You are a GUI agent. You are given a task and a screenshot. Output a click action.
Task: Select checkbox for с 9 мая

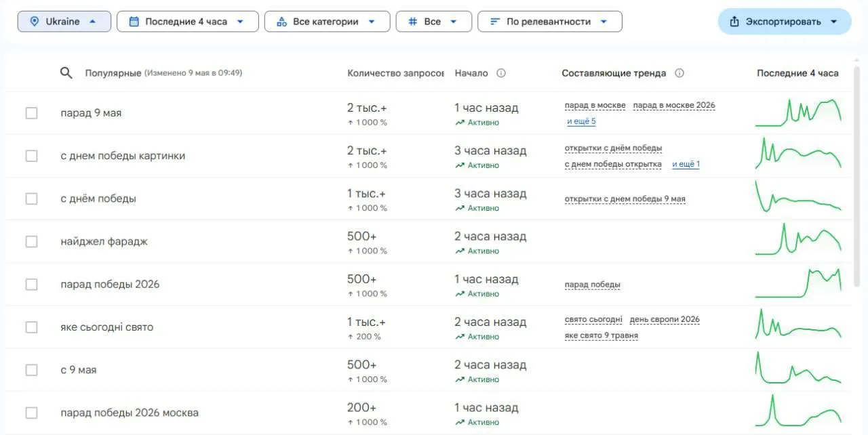31,370
